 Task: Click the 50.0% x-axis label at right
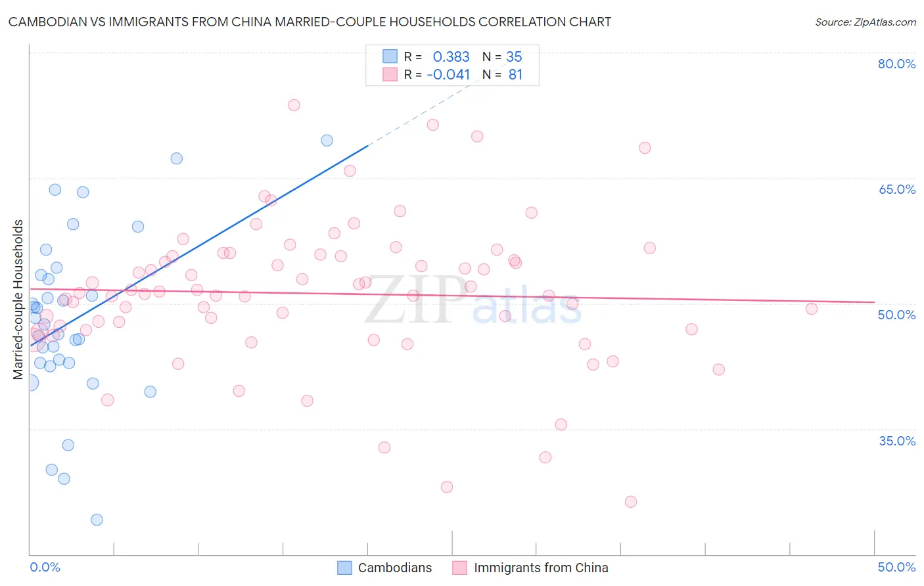click(896, 567)
